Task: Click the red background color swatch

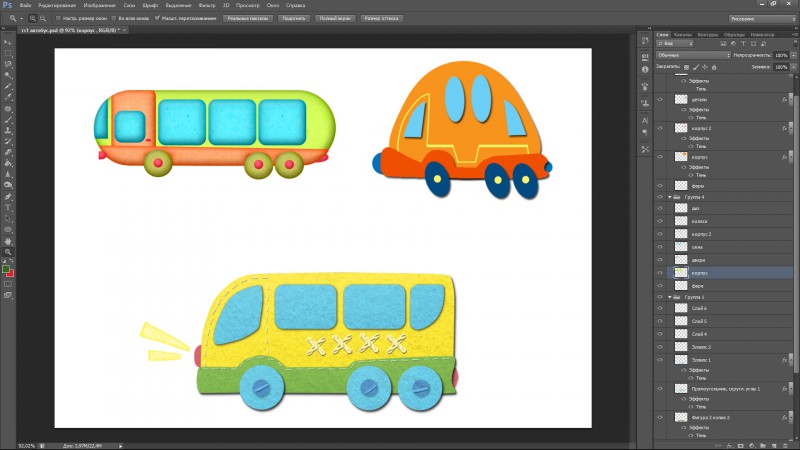Action: pyautogui.click(x=11, y=274)
